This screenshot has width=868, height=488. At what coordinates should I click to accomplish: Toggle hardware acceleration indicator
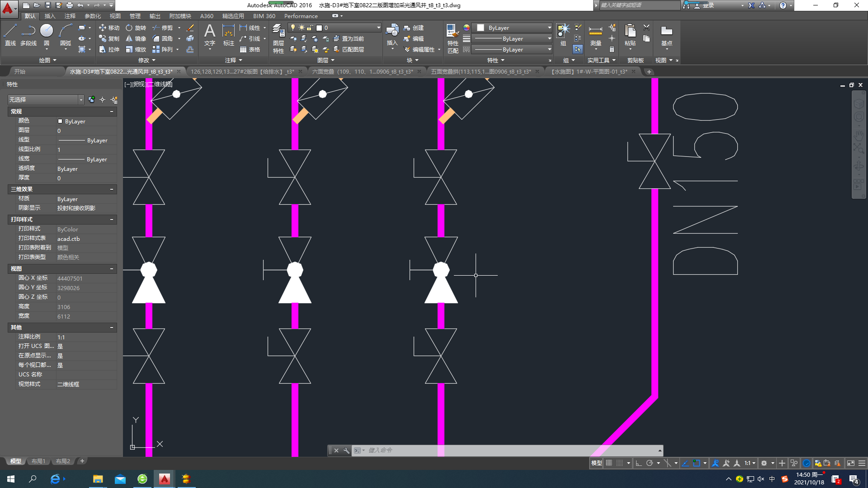pyautogui.click(x=807, y=463)
